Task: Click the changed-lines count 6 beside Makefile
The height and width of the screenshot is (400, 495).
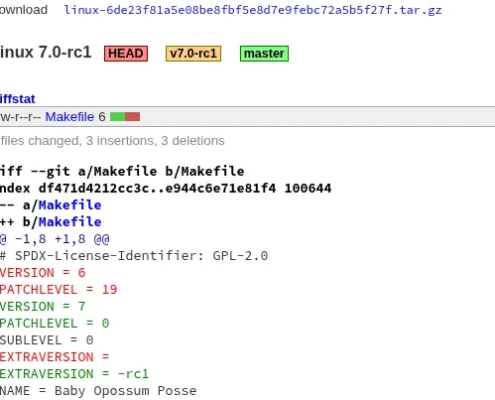Action: click(102, 117)
